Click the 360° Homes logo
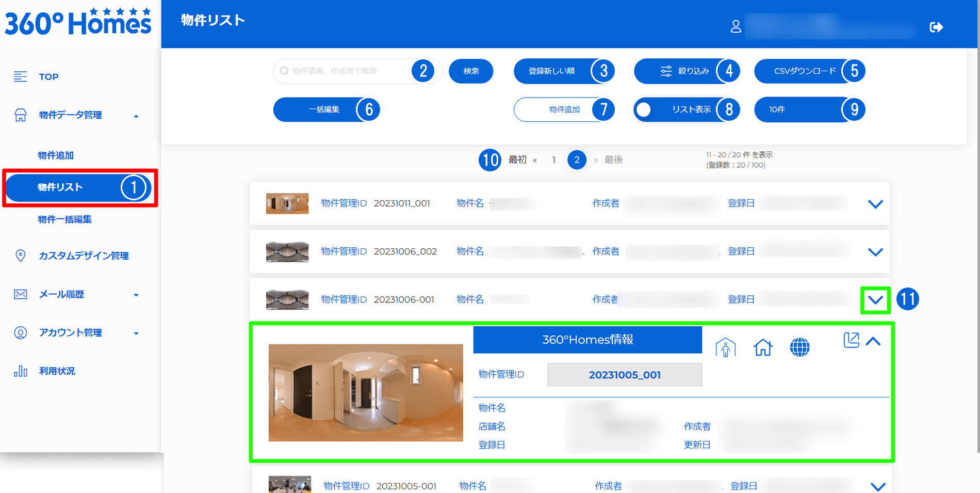 (x=78, y=23)
